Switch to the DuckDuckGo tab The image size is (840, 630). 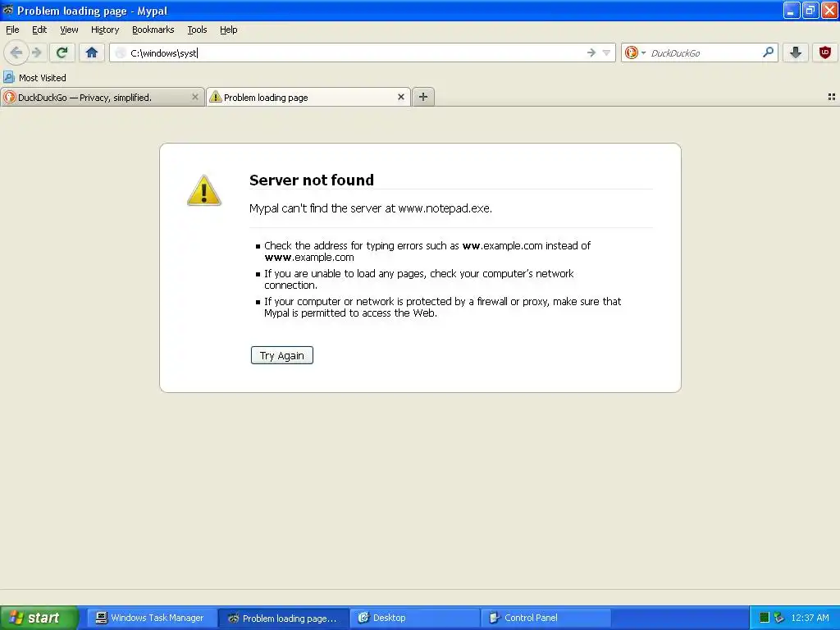pyautogui.click(x=102, y=97)
